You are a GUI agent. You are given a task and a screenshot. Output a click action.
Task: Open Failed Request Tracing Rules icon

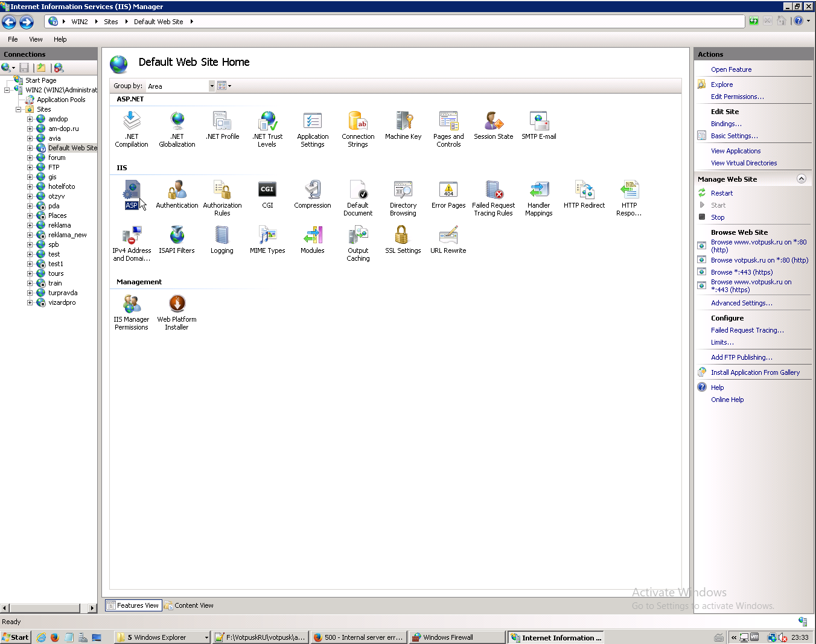(x=494, y=197)
